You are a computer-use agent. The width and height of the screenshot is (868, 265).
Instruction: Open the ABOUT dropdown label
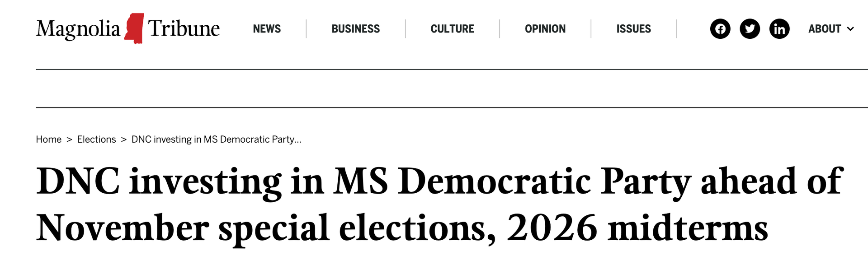(x=825, y=29)
